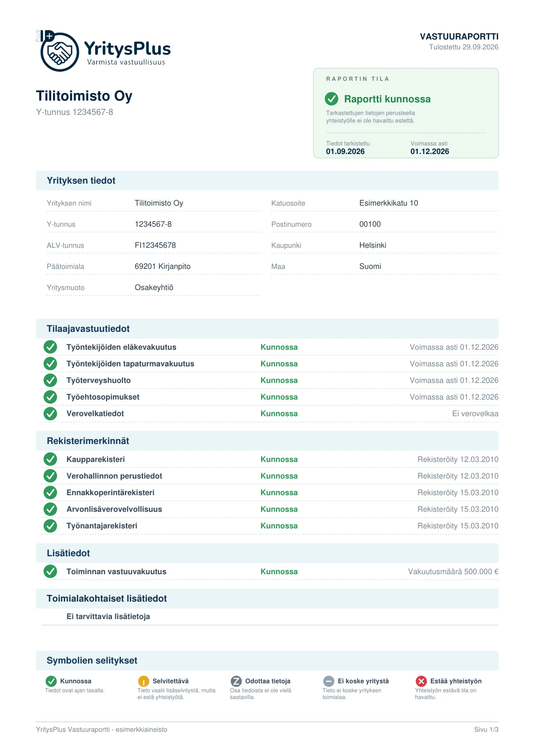Click the Symbolien selitykset section header
The width and height of the screenshot is (535, 756).
(x=267, y=660)
